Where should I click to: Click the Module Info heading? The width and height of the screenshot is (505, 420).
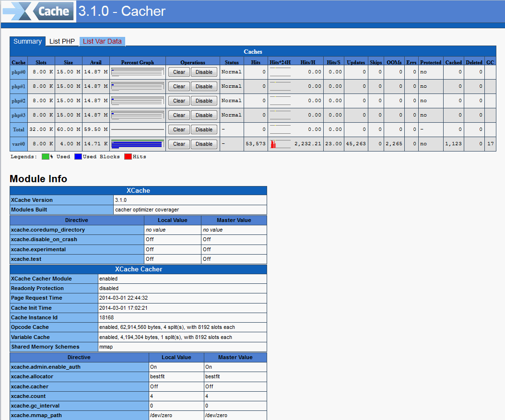[38, 179]
